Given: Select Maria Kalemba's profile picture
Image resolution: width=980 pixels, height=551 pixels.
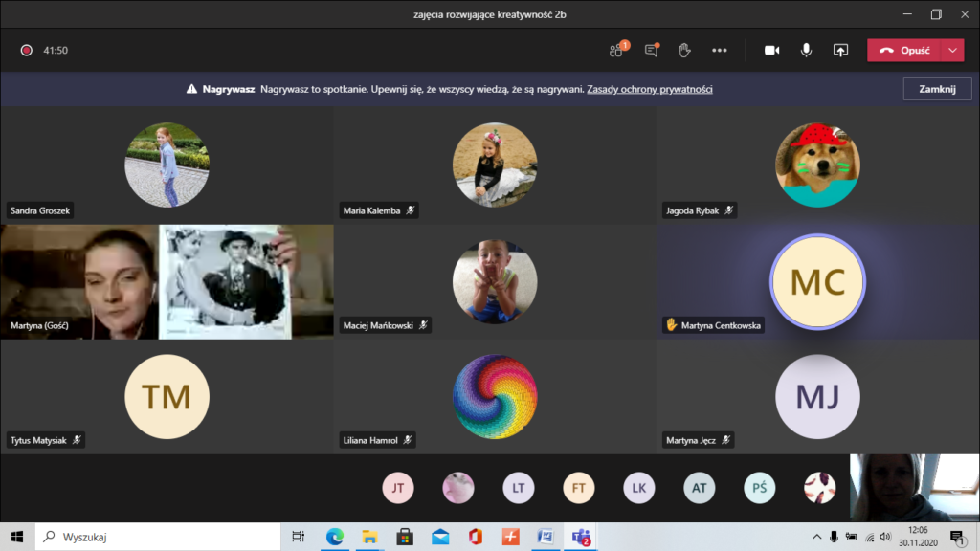Looking at the screenshot, I should coord(495,165).
